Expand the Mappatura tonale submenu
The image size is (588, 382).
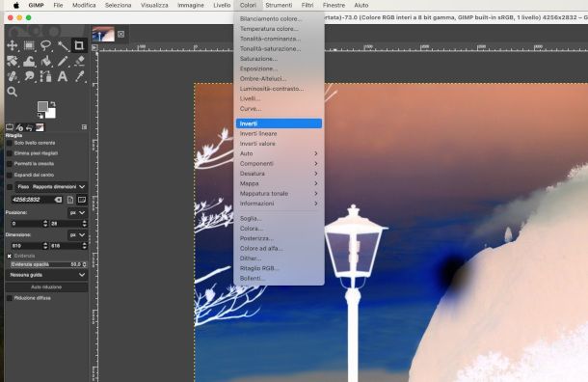(x=279, y=194)
